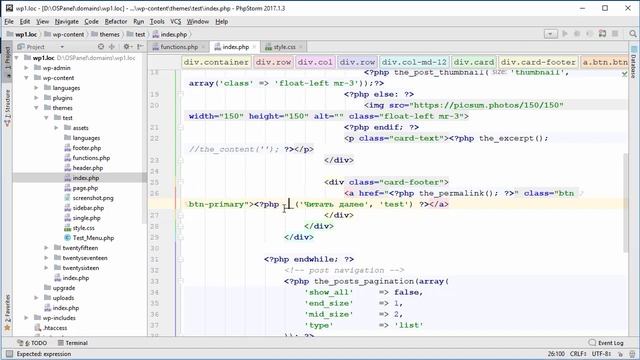
Task: Click collapse all icon in Project panel
Action: coord(112,47)
